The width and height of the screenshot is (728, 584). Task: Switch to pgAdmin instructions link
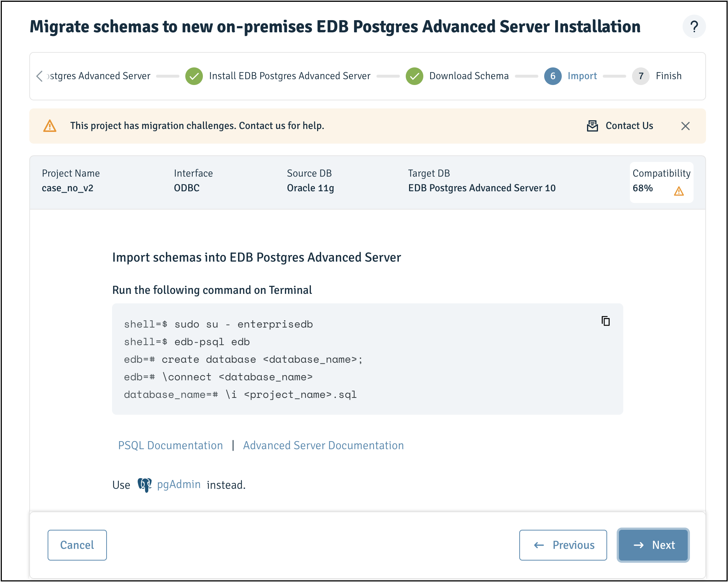pos(179,485)
